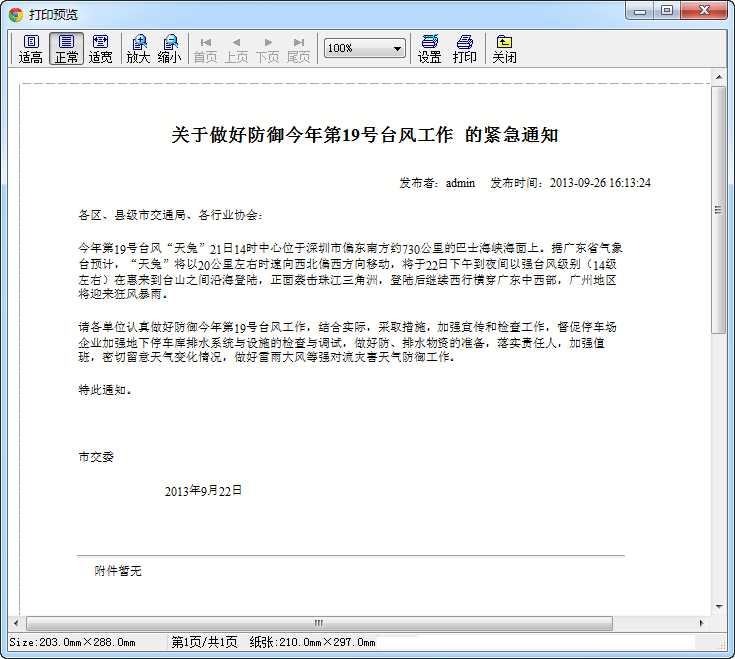Screen dimensions: 735x659
Task: Click the vertical scrollbar up arrow
Action: [719, 76]
